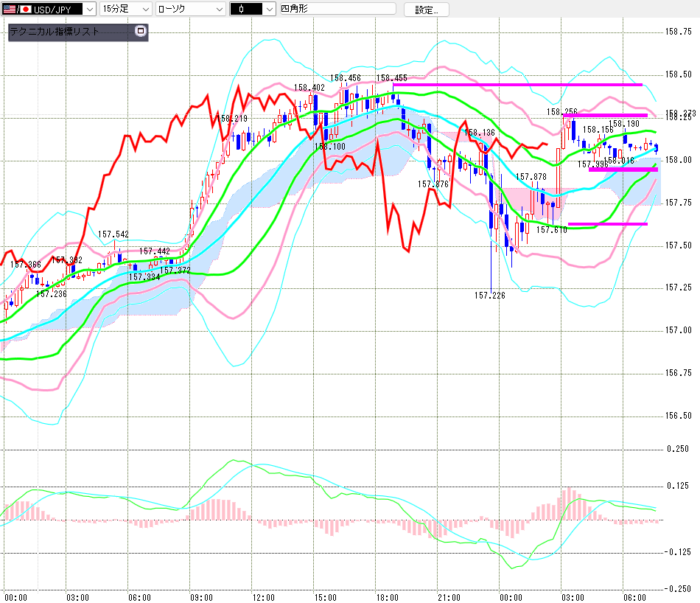
Task: Click the 設定... settings button
Action: click(427, 10)
